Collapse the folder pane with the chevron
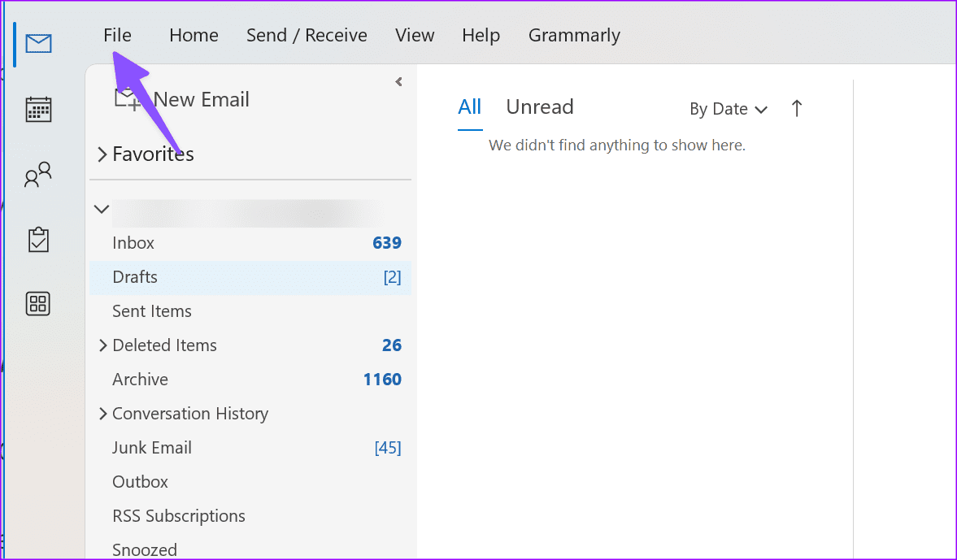This screenshot has width=957, height=560. (x=398, y=81)
